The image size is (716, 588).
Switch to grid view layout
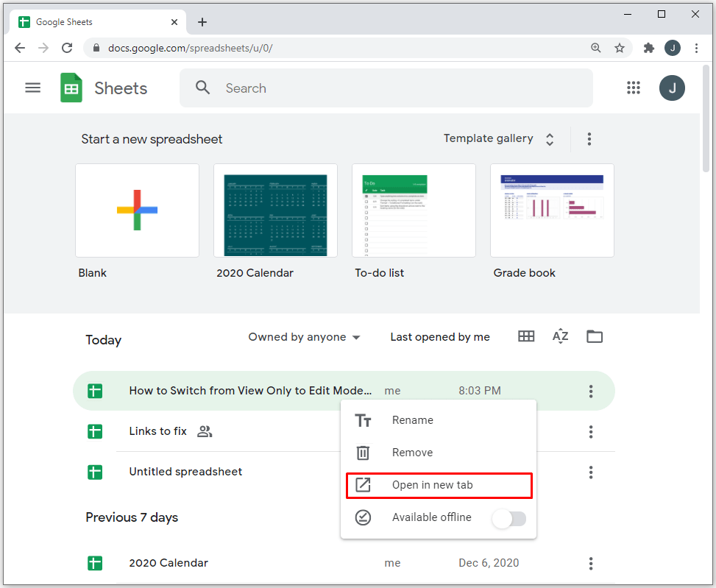coord(526,336)
